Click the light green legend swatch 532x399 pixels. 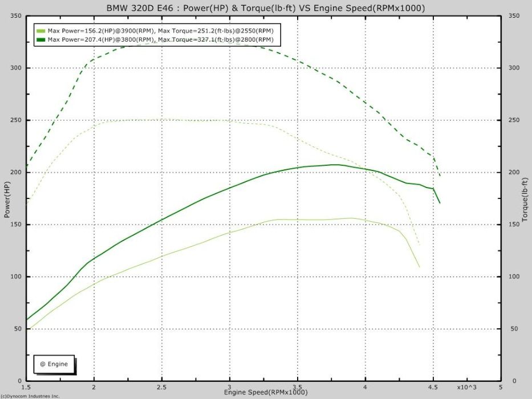click(40, 31)
